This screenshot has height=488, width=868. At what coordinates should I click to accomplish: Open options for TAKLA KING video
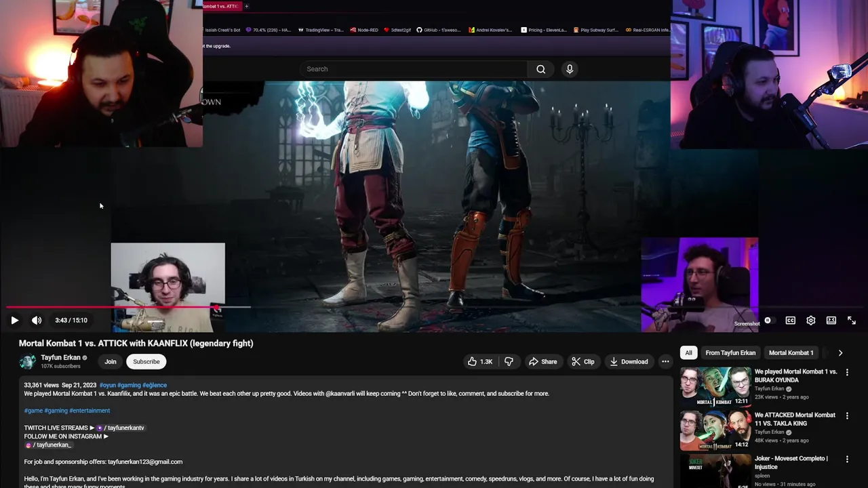pyautogui.click(x=847, y=416)
